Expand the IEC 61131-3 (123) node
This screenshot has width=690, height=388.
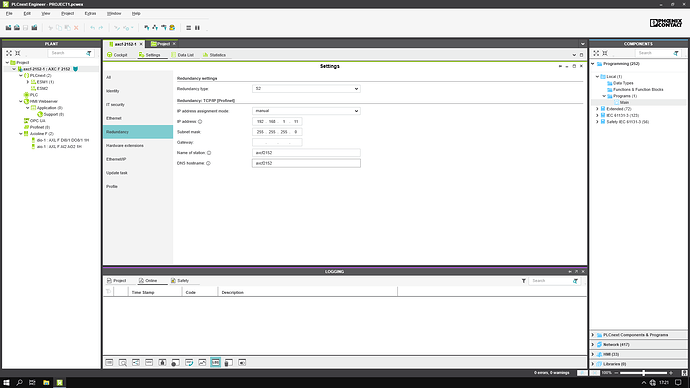(x=597, y=115)
